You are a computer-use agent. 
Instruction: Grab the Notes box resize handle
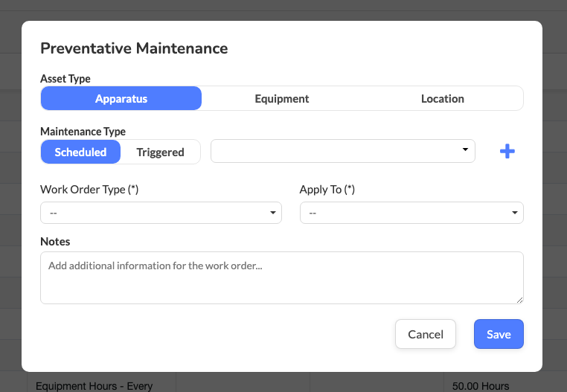519,300
